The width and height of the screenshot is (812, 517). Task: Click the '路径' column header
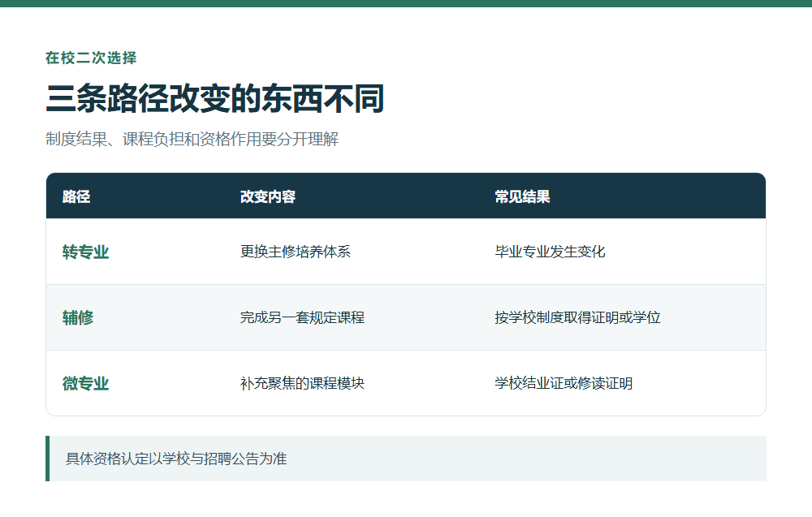tap(76, 196)
